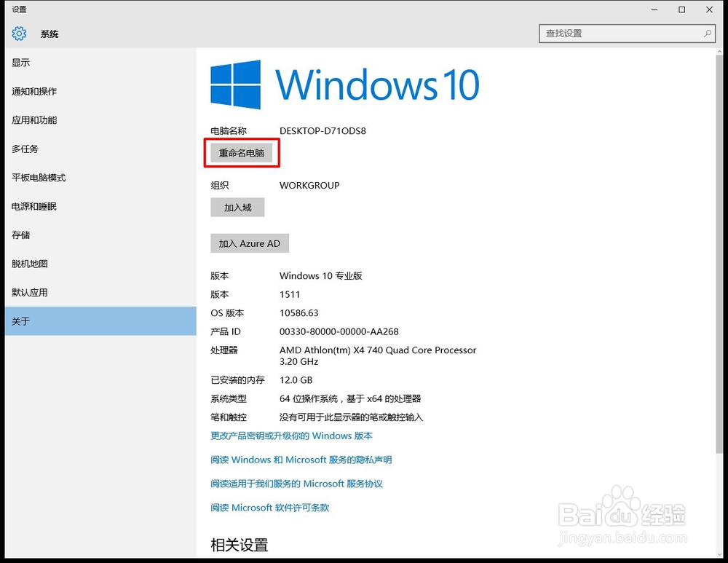Screen dimensions: 728x563
Task: Open 默认应用 settings
Action: [x=100, y=293]
